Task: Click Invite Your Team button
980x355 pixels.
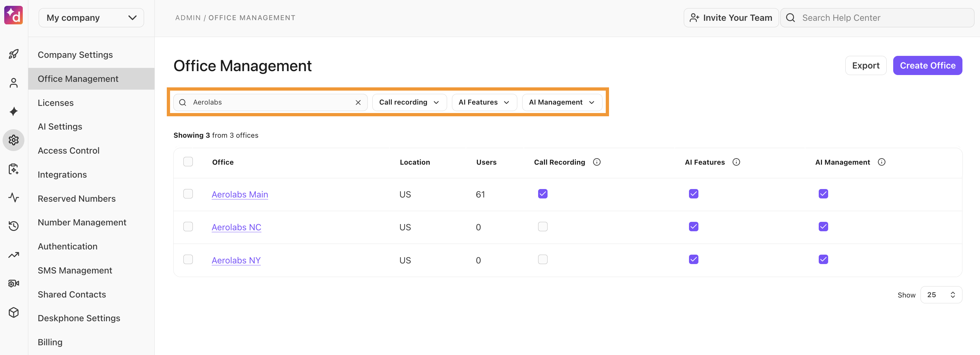Action: pos(731,18)
